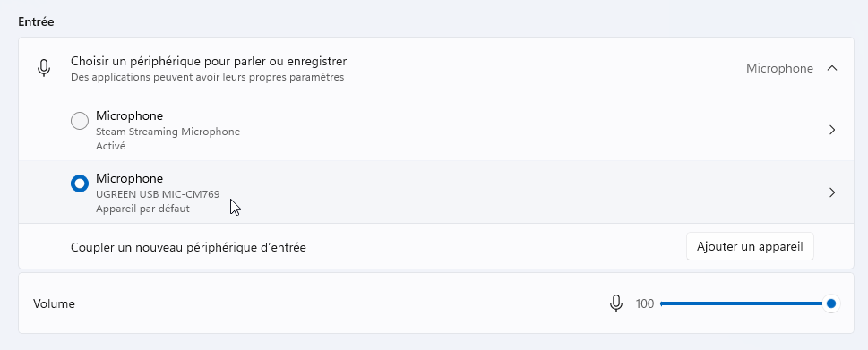Image resolution: width=868 pixels, height=350 pixels.
Task: Click the selected Microphone value on the right
Action: coord(779,69)
